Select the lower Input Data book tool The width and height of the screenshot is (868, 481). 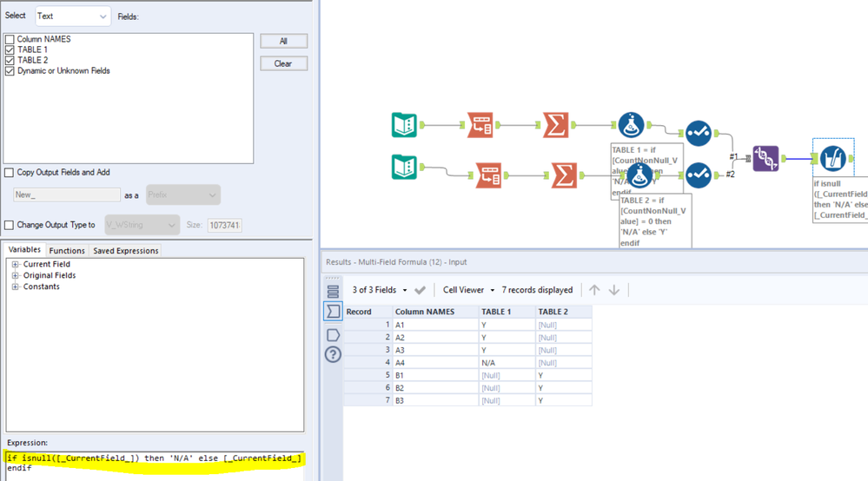click(404, 168)
